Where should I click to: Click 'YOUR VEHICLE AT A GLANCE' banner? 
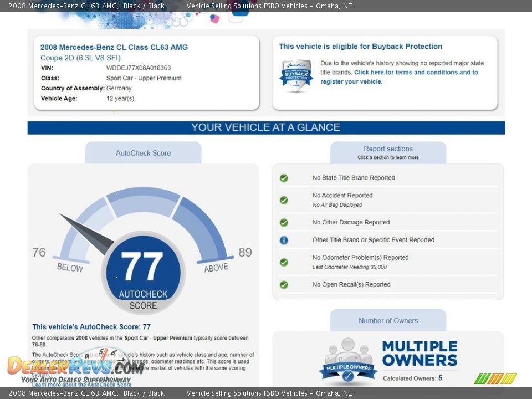click(x=266, y=127)
